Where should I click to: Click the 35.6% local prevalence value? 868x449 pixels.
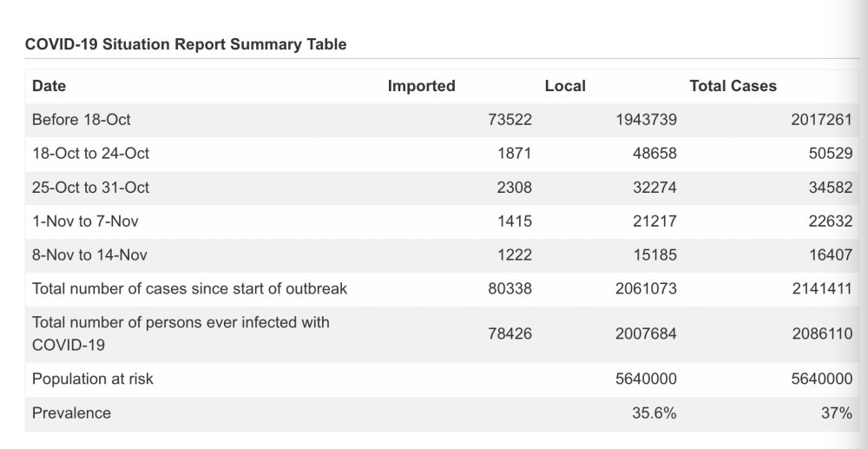click(x=654, y=413)
